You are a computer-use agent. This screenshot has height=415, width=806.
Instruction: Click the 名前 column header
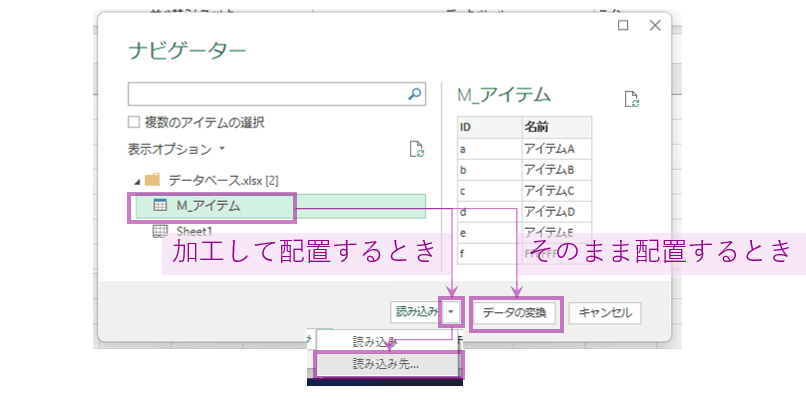pos(557,127)
